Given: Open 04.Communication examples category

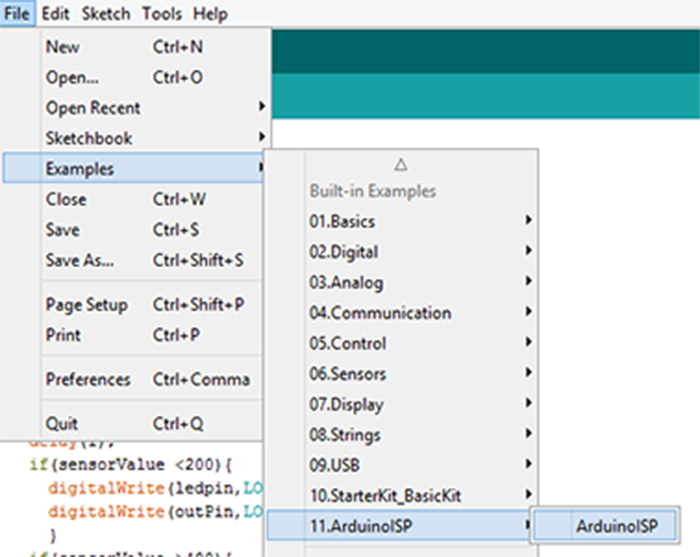Looking at the screenshot, I should pos(380,313).
